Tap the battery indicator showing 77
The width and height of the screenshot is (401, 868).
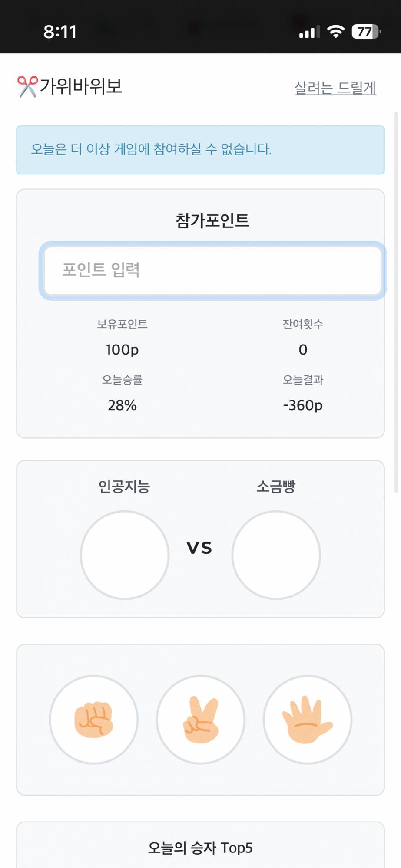[x=366, y=32]
